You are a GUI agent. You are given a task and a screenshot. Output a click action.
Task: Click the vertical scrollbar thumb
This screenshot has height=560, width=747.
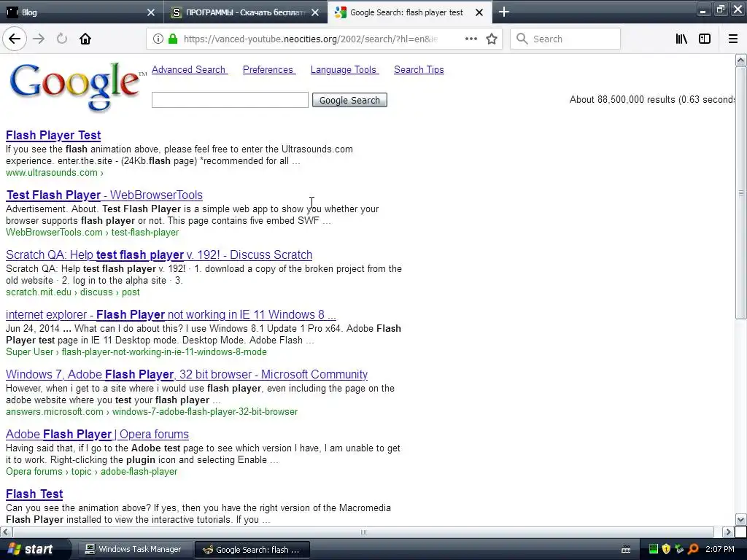pos(741,192)
